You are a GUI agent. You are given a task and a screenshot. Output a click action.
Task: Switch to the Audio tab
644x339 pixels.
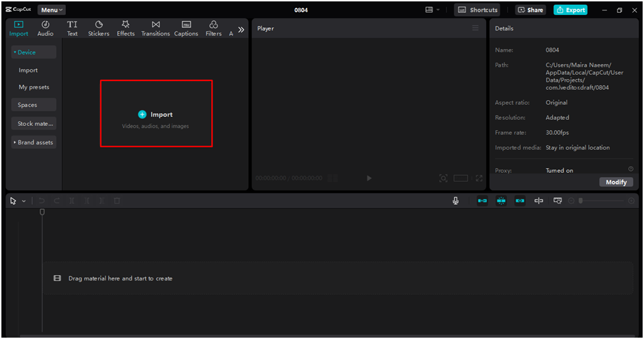tap(45, 29)
